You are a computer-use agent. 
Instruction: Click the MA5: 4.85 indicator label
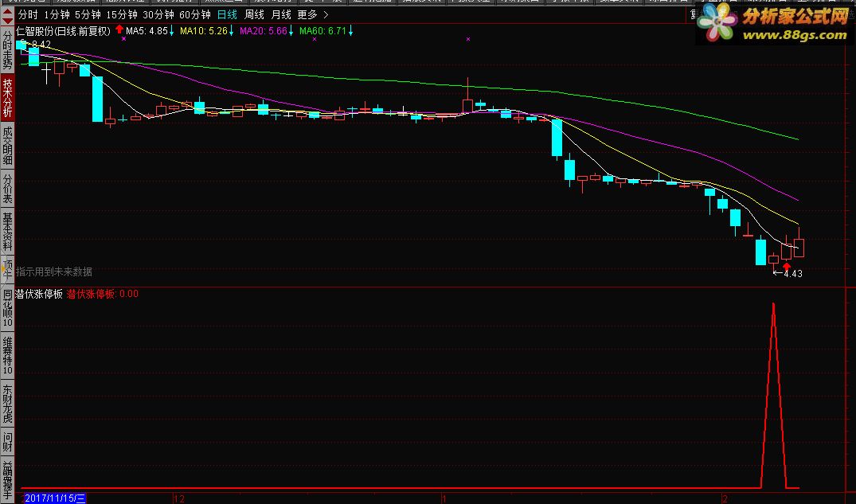(147, 31)
